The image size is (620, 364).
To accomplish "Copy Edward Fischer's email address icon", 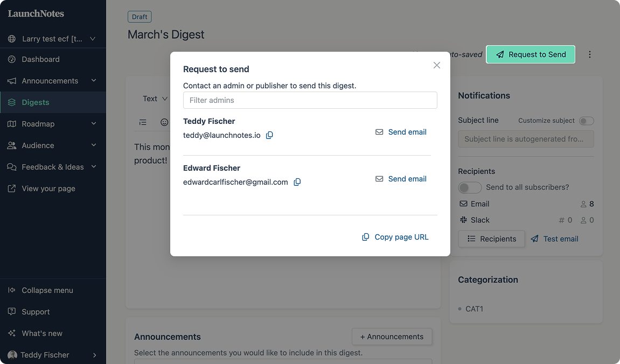I will pos(297,182).
